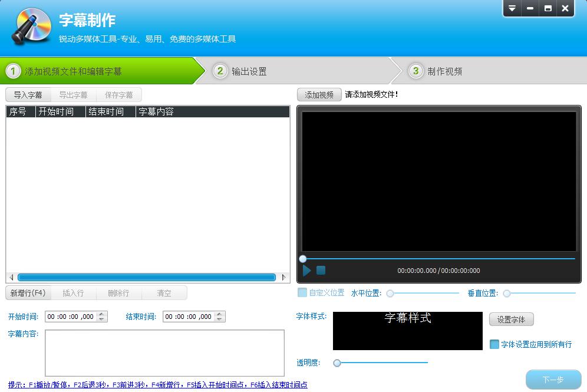Maximize the subtitle maker window
The width and height of the screenshot is (587, 392).
click(548, 8)
